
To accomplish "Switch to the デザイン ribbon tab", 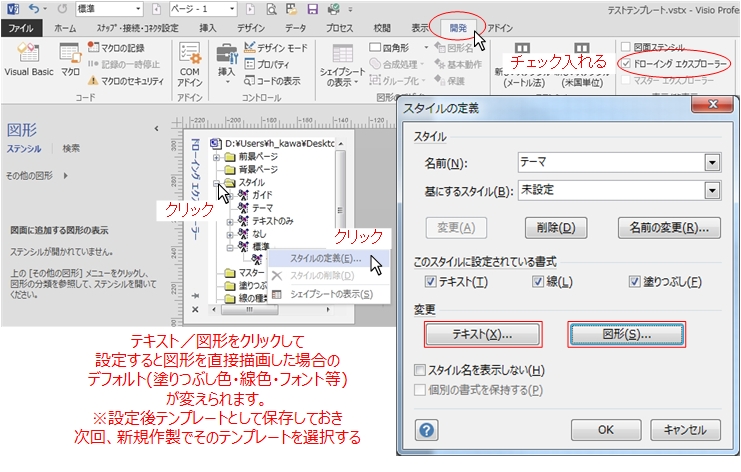I will [x=251, y=28].
